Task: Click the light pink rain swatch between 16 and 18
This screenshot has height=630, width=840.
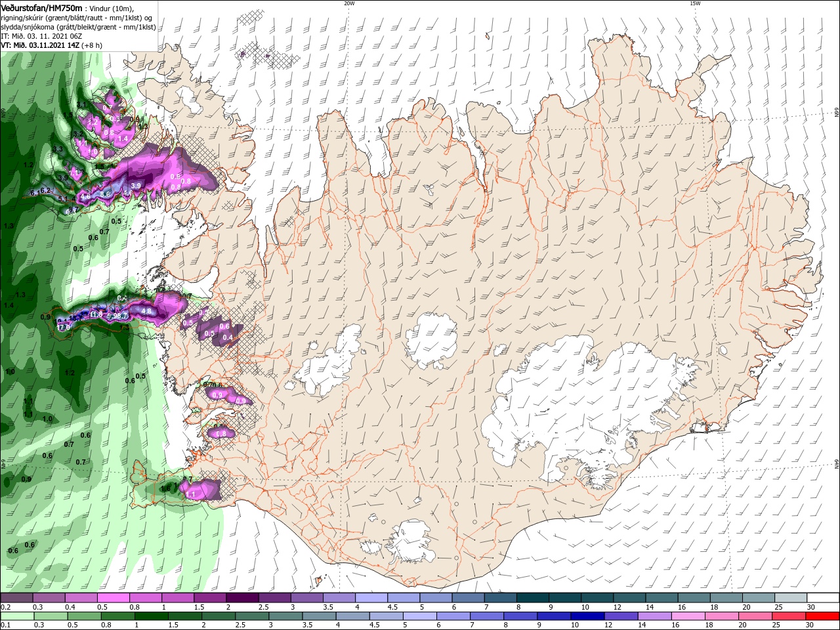Action: coord(688,616)
